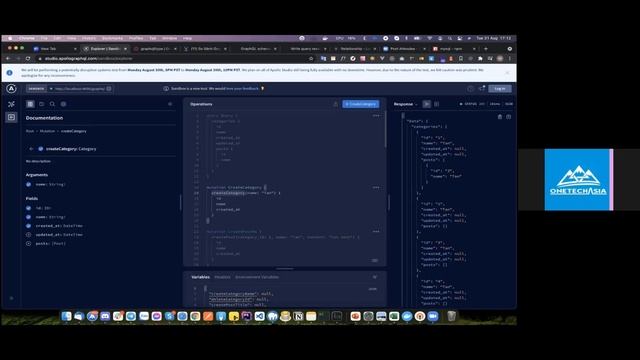Image resolution: width=640 pixels, height=360 pixels.
Task: Open the Apollo logo home icon
Action: click(11, 89)
